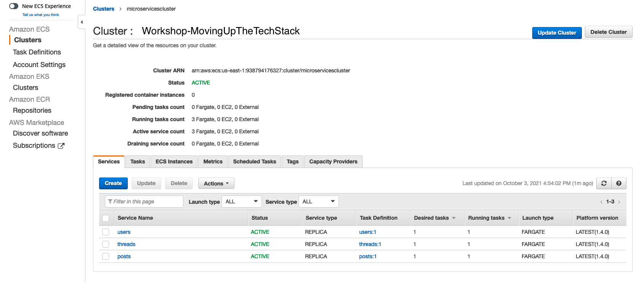644x283 pixels.
Task: Click the Create service button
Action: (x=113, y=183)
